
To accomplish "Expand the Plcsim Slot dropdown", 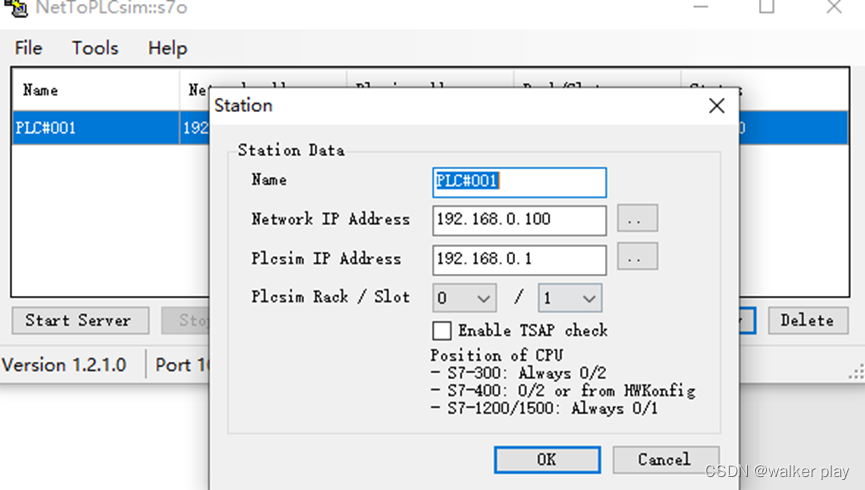I will pos(570,298).
